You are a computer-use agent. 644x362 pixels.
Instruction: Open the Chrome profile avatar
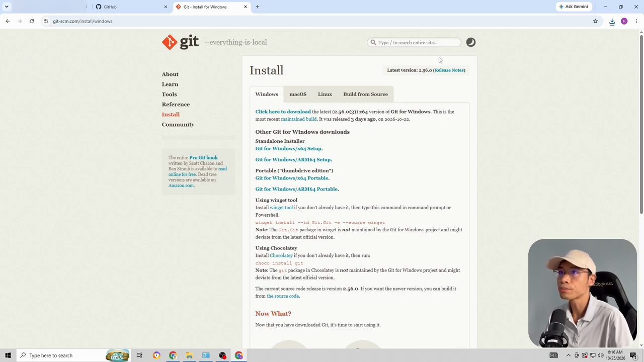click(x=624, y=21)
